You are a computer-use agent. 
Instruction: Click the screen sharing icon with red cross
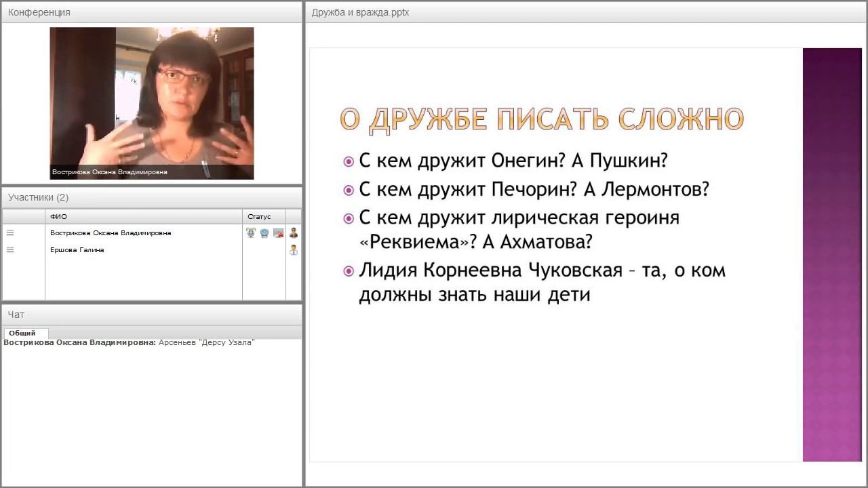click(278, 233)
